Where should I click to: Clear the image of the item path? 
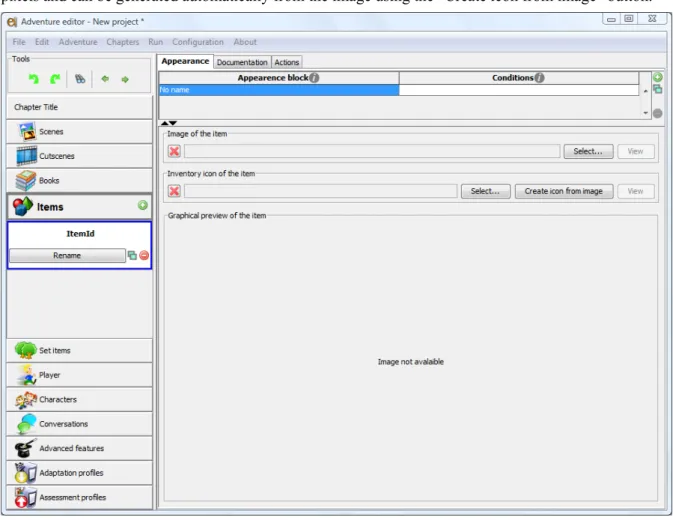tap(174, 151)
